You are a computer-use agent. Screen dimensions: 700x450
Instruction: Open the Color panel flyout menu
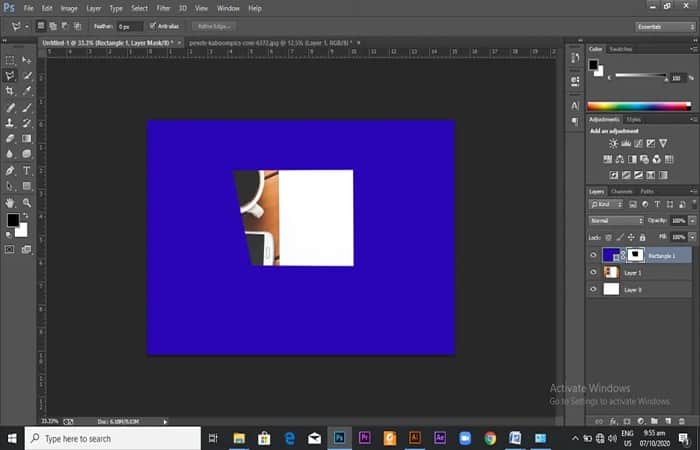(x=694, y=49)
